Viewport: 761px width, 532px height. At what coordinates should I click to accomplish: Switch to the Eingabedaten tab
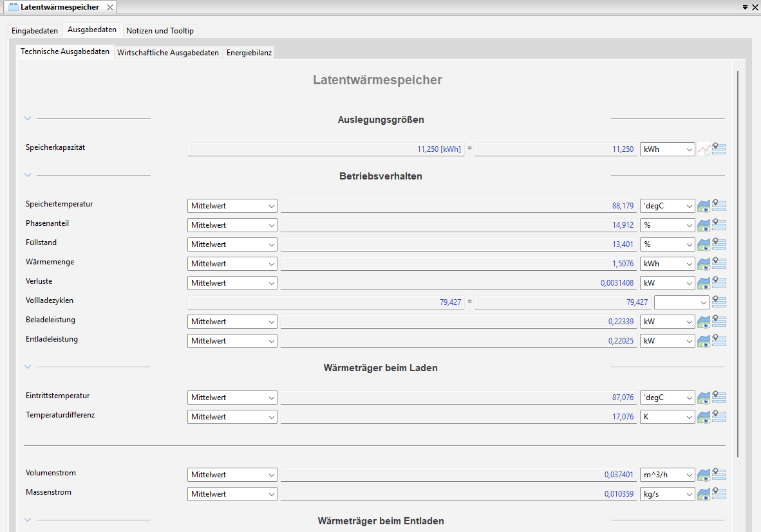tap(35, 31)
